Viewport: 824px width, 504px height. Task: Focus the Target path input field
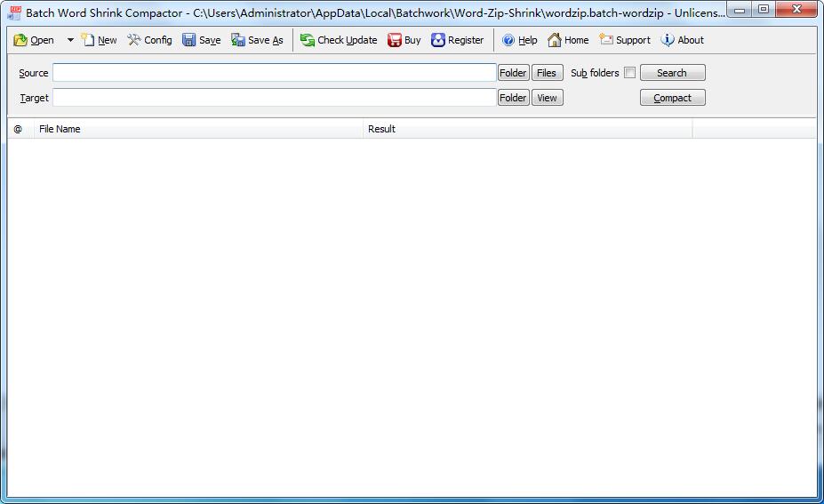[275, 97]
